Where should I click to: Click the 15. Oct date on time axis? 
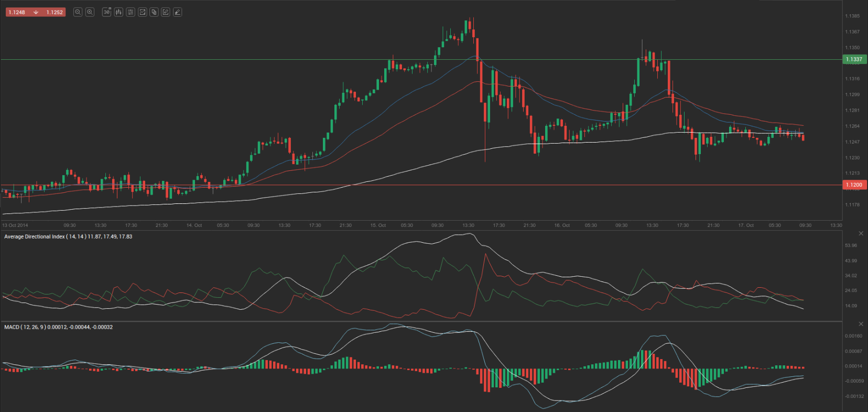(x=378, y=225)
